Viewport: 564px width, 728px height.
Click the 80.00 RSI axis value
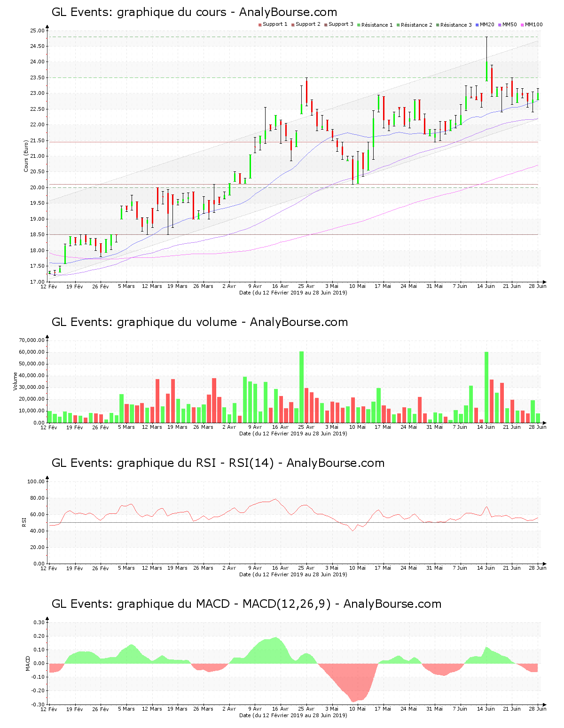[x=37, y=498]
